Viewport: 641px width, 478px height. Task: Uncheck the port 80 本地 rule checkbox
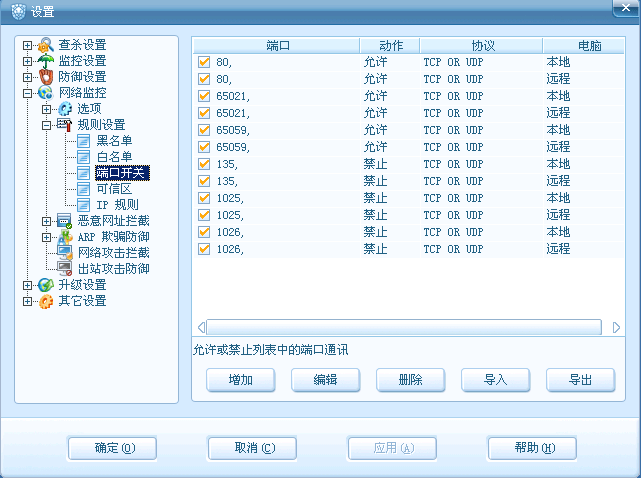(x=204, y=62)
